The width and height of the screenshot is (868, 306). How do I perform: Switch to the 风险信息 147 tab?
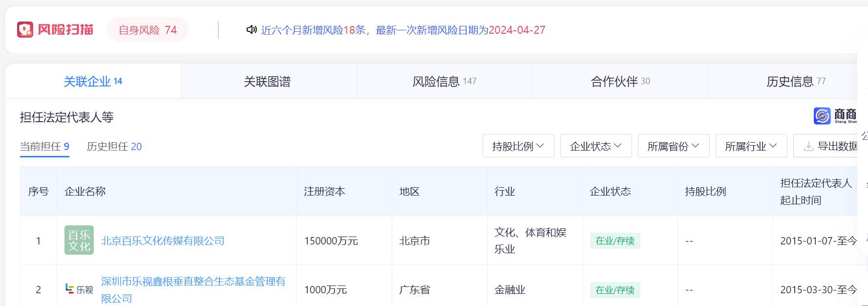click(445, 81)
